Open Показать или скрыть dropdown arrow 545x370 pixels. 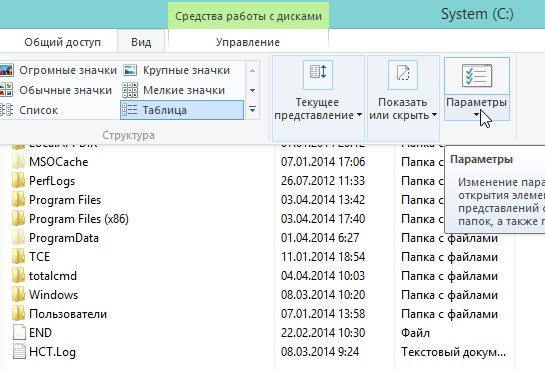434,115
